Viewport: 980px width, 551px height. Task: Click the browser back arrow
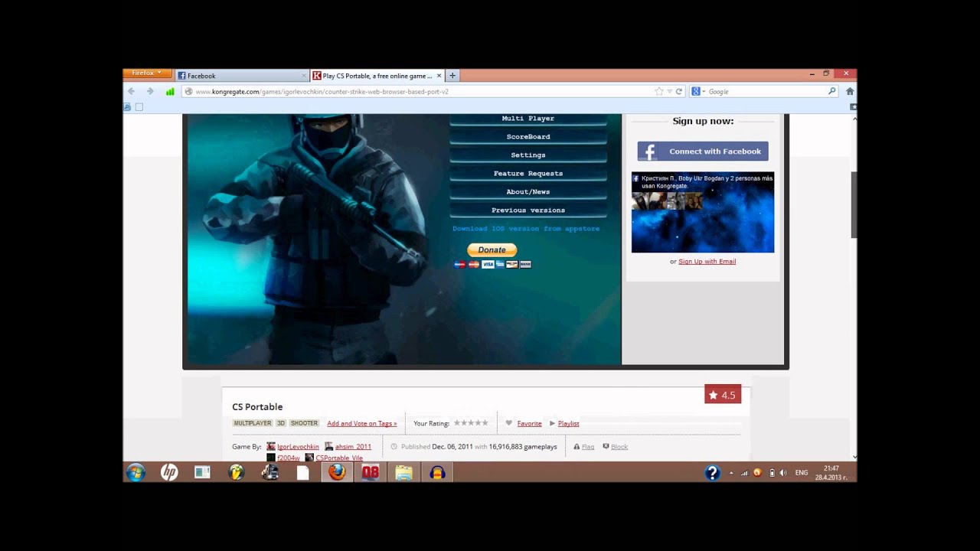coord(131,91)
